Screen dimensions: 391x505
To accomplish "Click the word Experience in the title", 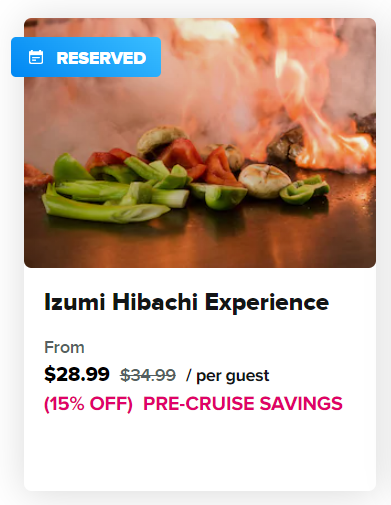I will [x=267, y=303].
